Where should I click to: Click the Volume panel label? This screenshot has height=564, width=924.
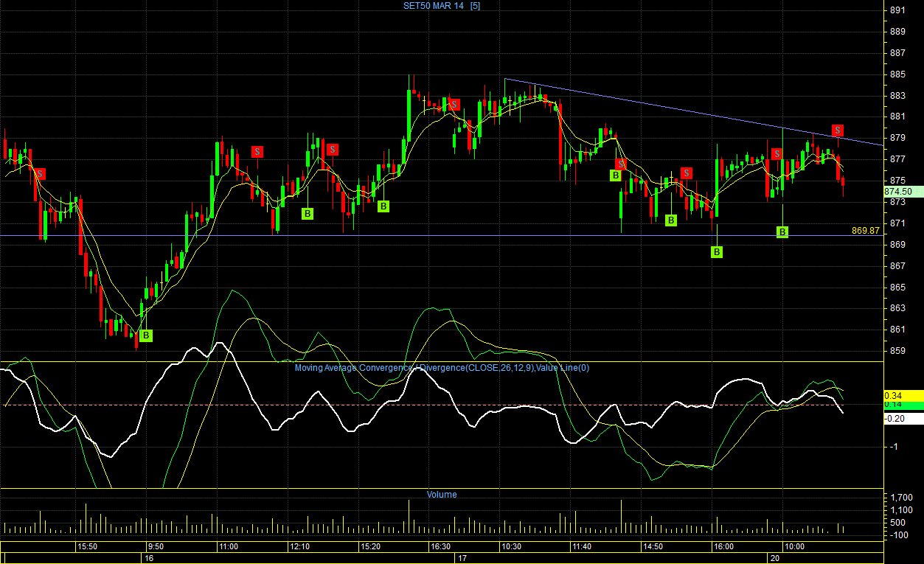click(442, 495)
